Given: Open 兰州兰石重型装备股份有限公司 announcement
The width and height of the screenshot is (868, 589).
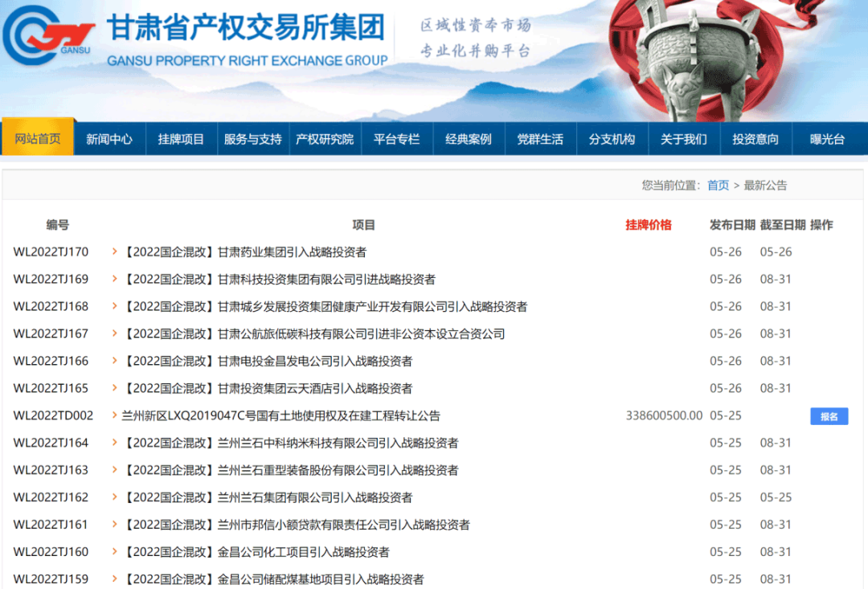Looking at the screenshot, I should (x=290, y=470).
